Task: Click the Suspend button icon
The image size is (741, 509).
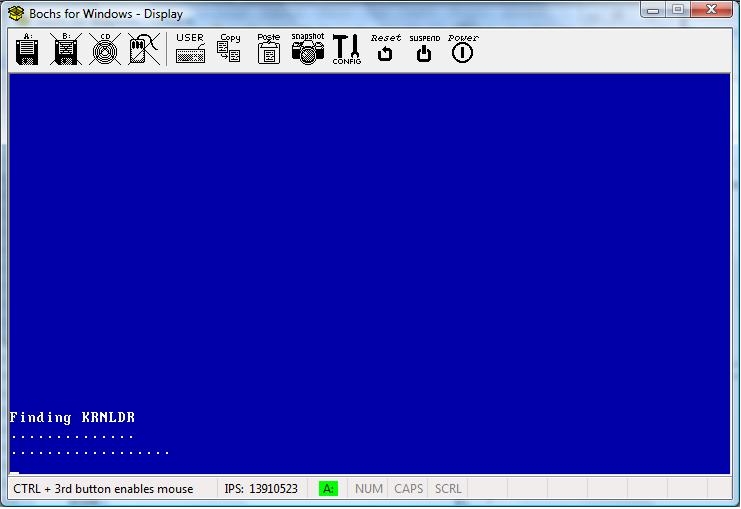Action: pos(424,48)
